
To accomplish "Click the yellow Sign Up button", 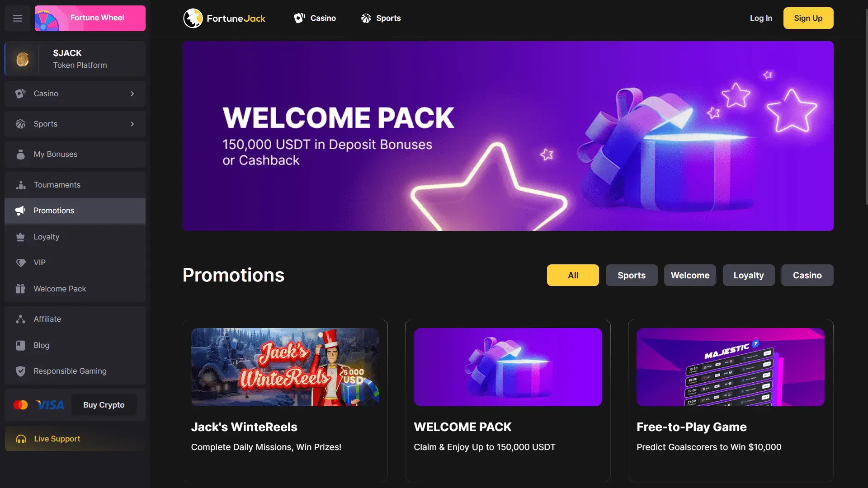I will 808,18.
